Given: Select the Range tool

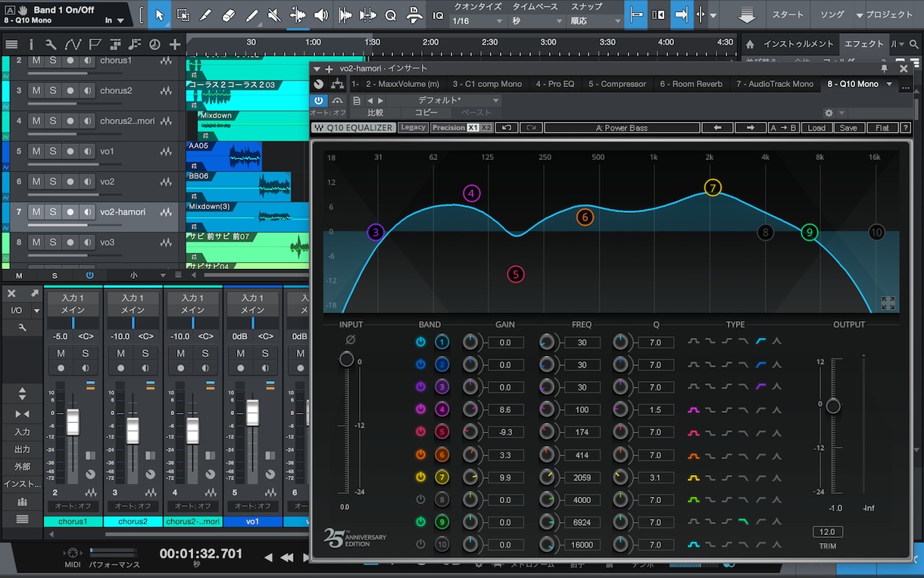Looking at the screenshot, I should (x=183, y=14).
